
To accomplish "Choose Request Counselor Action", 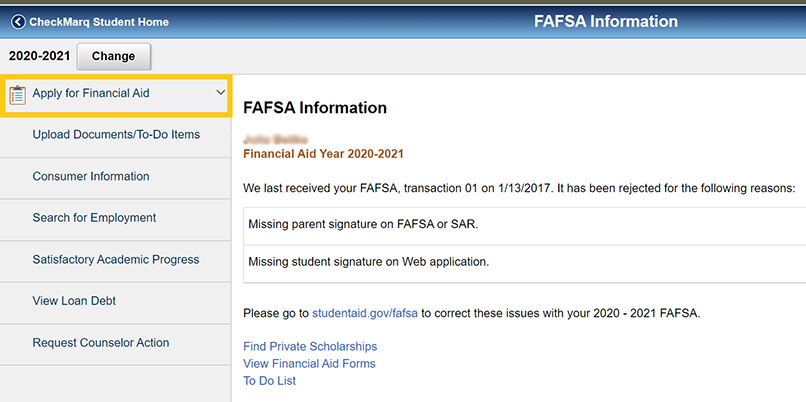I will (101, 343).
